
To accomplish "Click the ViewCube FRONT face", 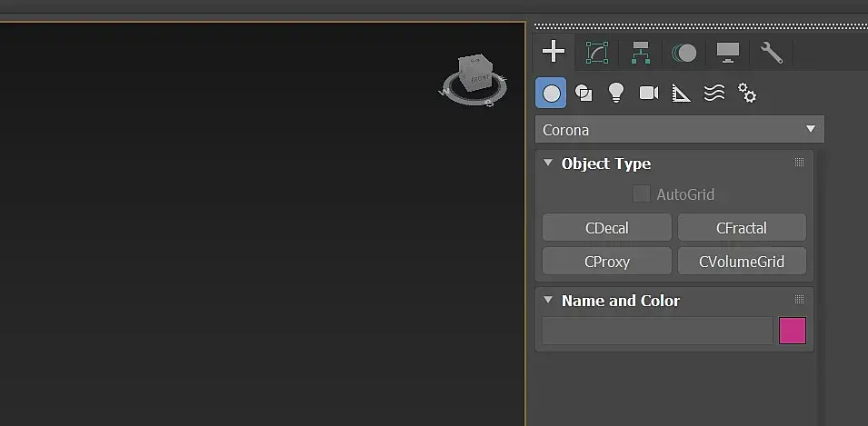I will (x=478, y=78).
